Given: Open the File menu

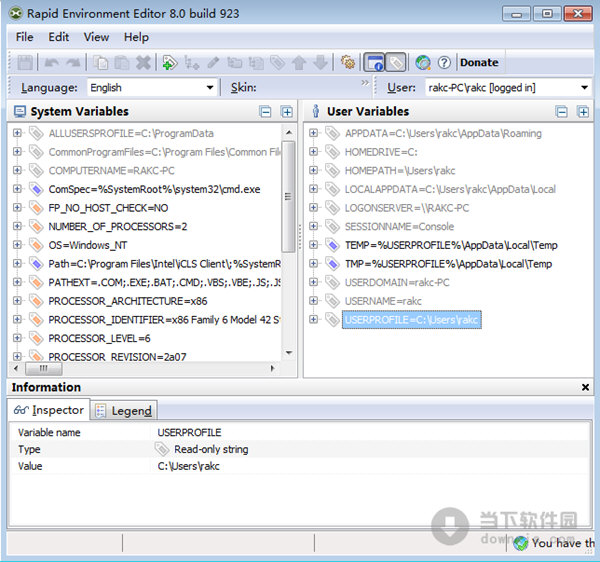Looking at the screenshot, I should tap(24, 37).
